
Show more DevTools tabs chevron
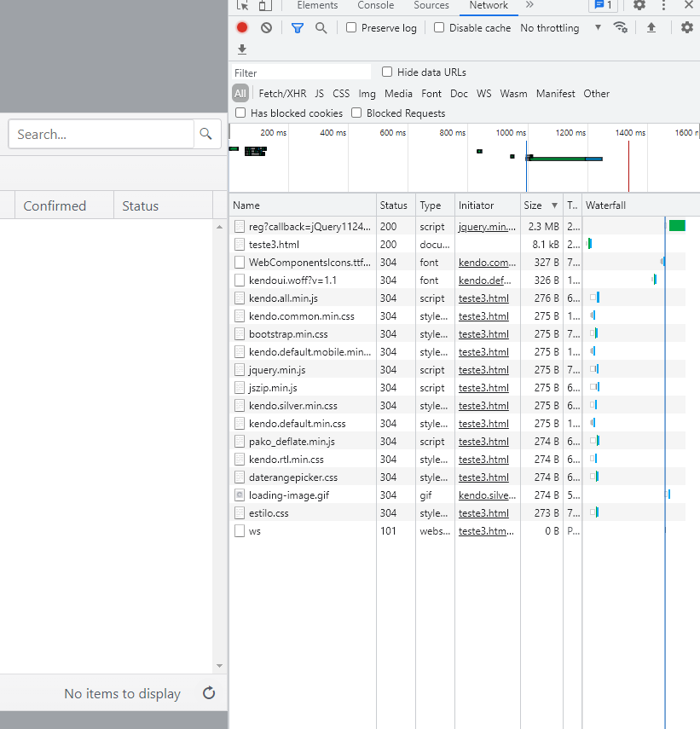pyautogui.click(x=529, y=5)
